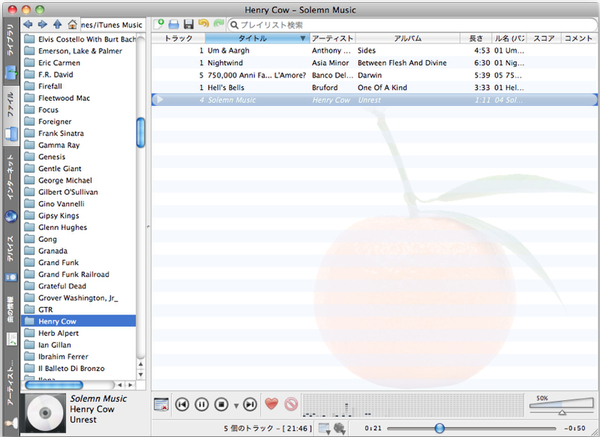
Task: Open the Herb Alpert folder
Action: pyautogui.click(x=79, y=333)
